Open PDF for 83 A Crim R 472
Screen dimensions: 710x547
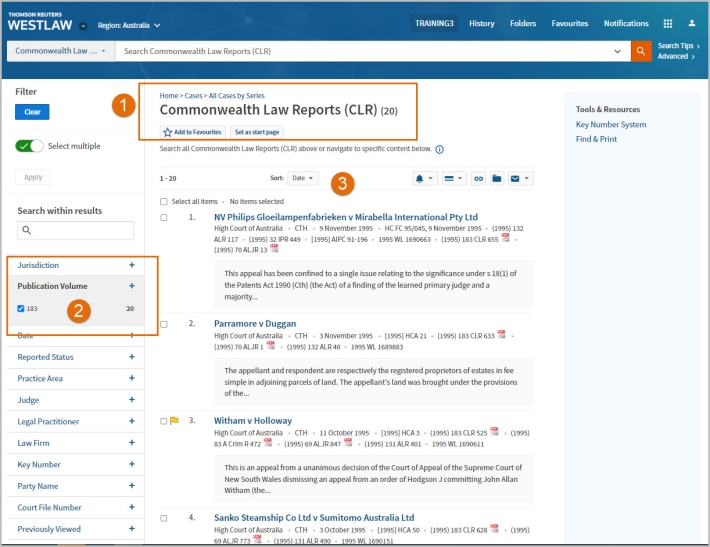[x=268, y=442]
